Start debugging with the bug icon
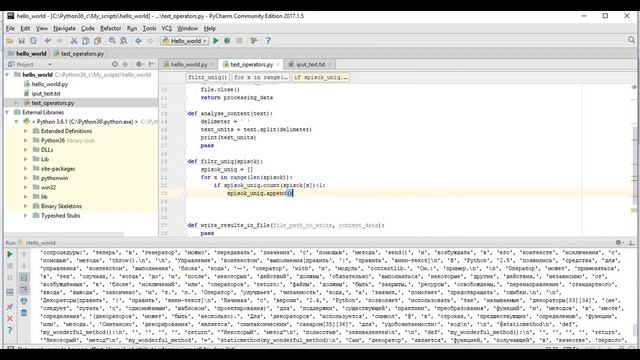 tap(227, 41)
